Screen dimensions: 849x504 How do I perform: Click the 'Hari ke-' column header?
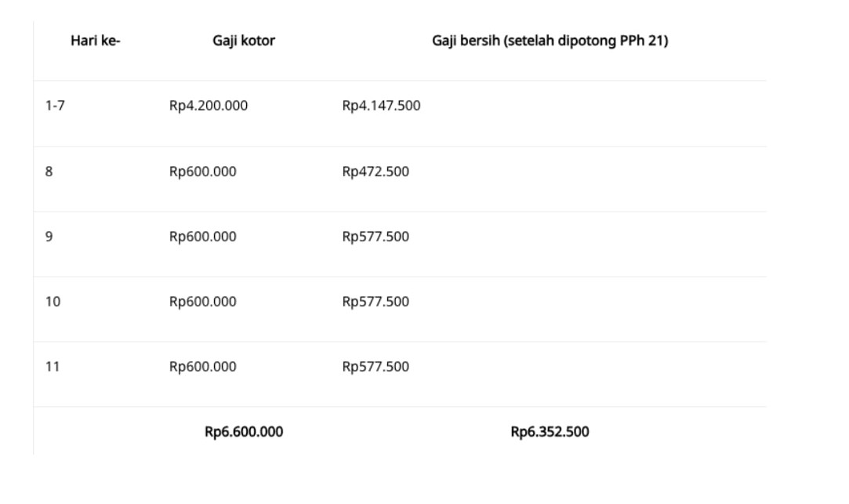click(x=96, y=41)
